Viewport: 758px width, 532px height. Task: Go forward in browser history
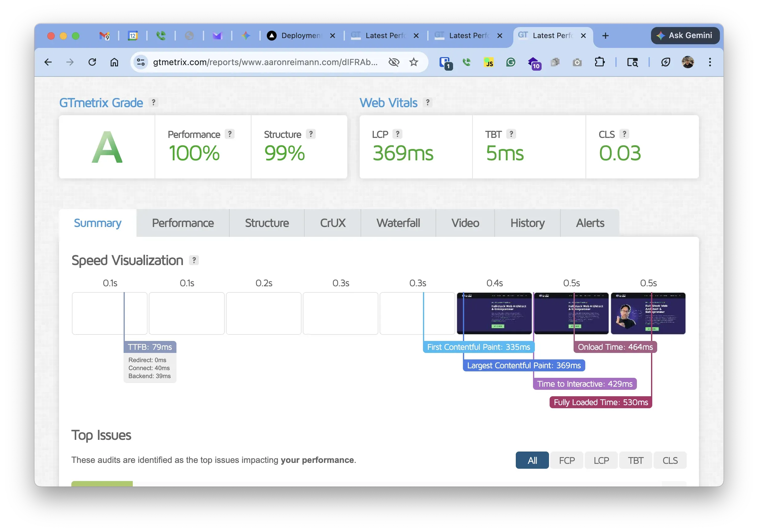[70, 62]
